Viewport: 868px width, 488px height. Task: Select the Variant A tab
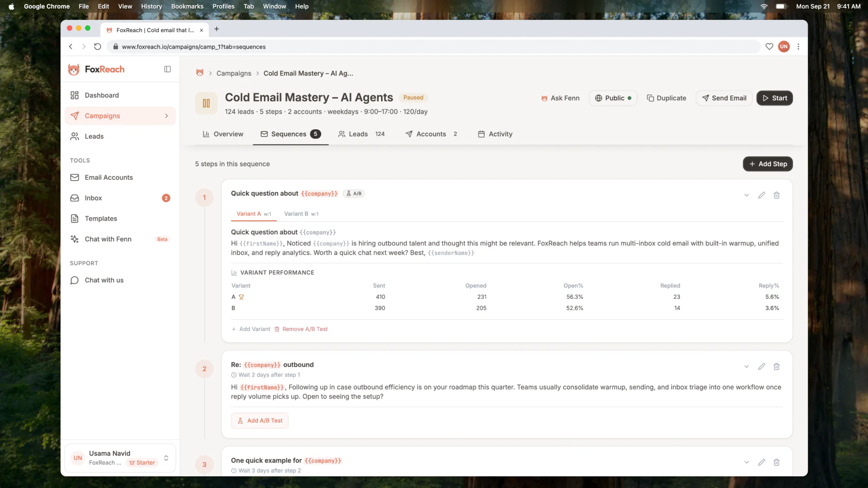[x=254, y=214]
